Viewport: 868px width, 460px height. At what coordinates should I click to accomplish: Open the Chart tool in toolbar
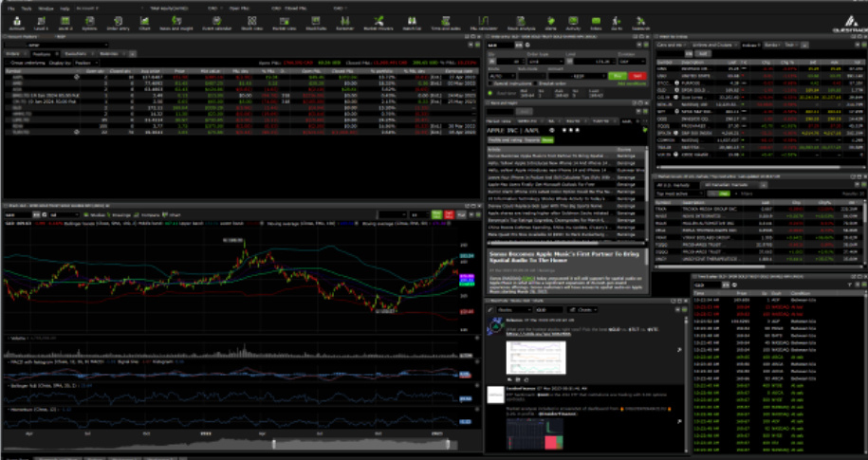(144, 24)
